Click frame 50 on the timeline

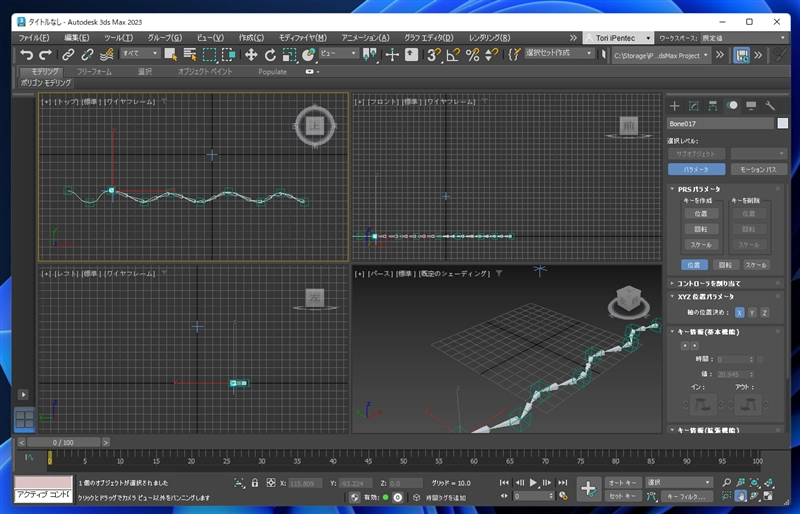tap(404, 459)
